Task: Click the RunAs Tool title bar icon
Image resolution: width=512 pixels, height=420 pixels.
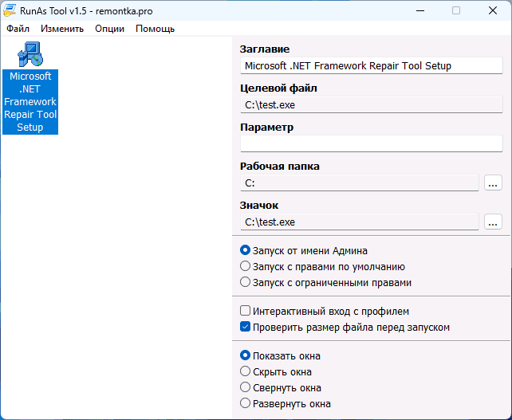Action: tap(10, 10)
